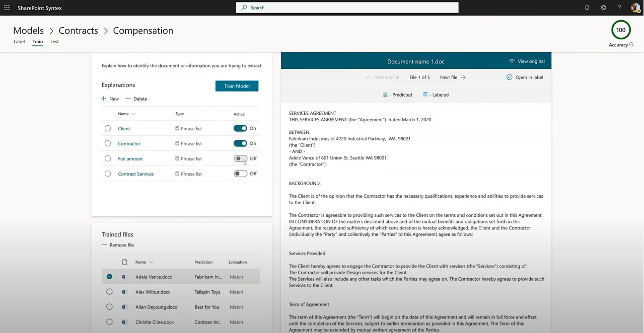Turn on the Contract Services toggle switch
The image size is (644, 333).
coord(240,174)
